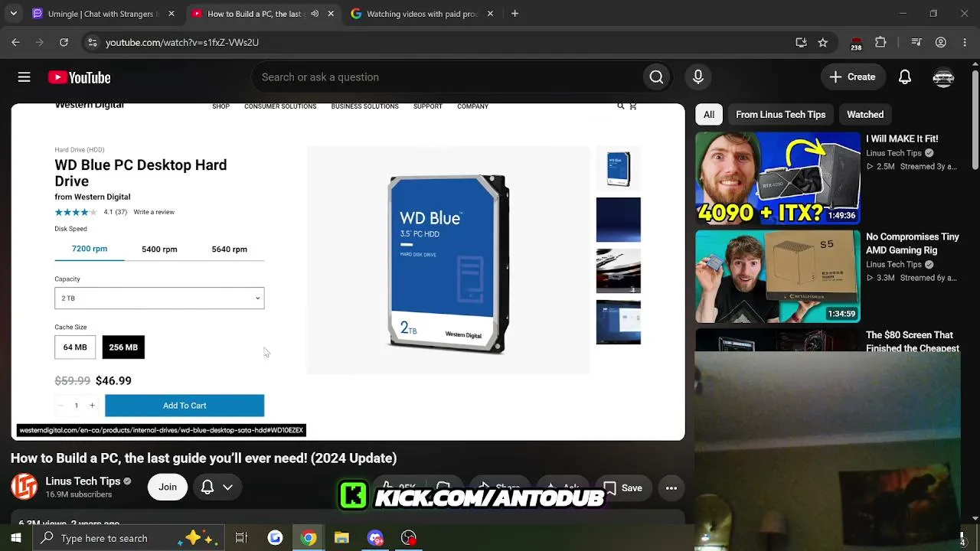980x551 pixels.
Task: Open Chrome media controls icon
Action: [916, 43]
